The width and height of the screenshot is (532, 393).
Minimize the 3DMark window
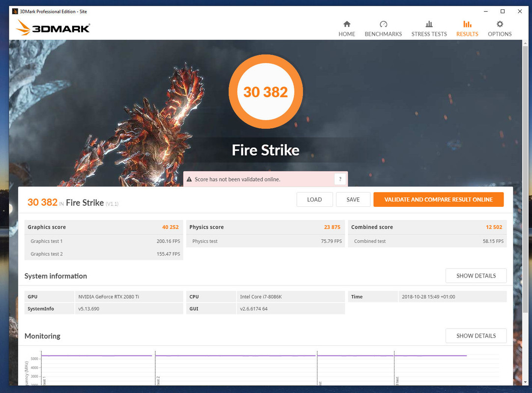click(485, 11)
